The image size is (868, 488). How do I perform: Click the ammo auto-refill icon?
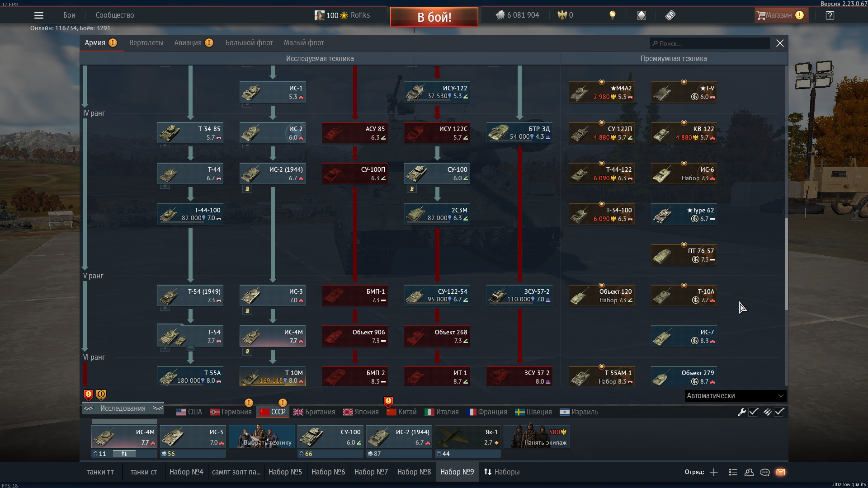768,412
